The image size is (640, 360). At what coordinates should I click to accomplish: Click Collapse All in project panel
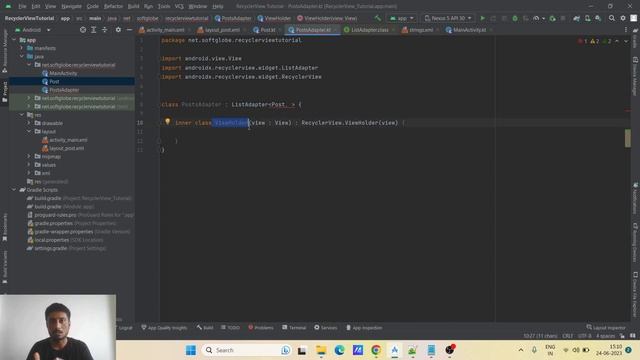pos(104,30)
